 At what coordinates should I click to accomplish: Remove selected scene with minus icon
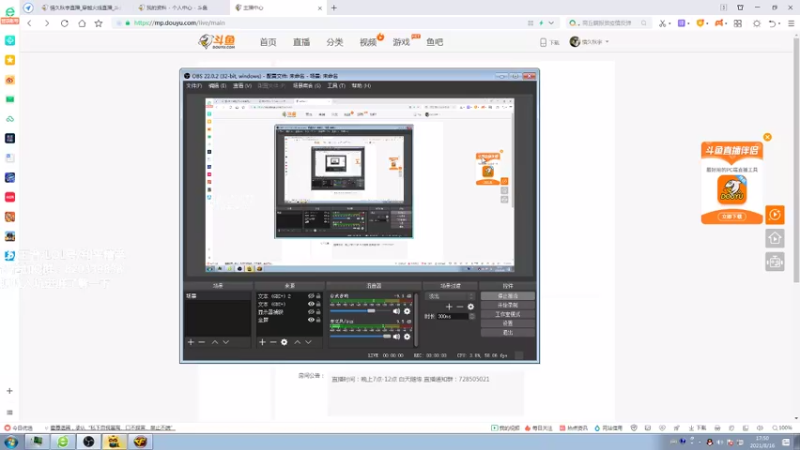202,342
